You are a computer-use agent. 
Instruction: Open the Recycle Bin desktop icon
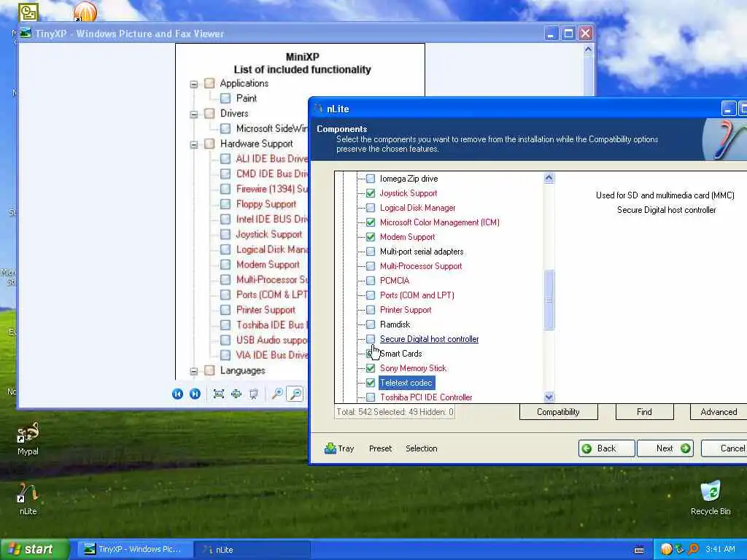(711, 497)
